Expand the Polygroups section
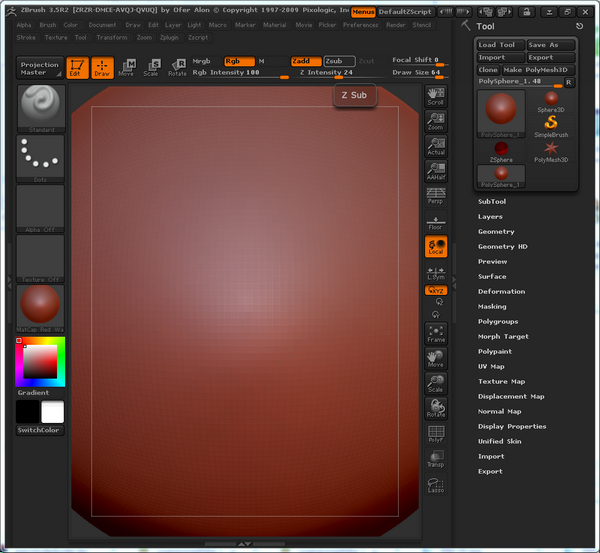This screenshot has width=600, height=553. click(x=498, y=321)
